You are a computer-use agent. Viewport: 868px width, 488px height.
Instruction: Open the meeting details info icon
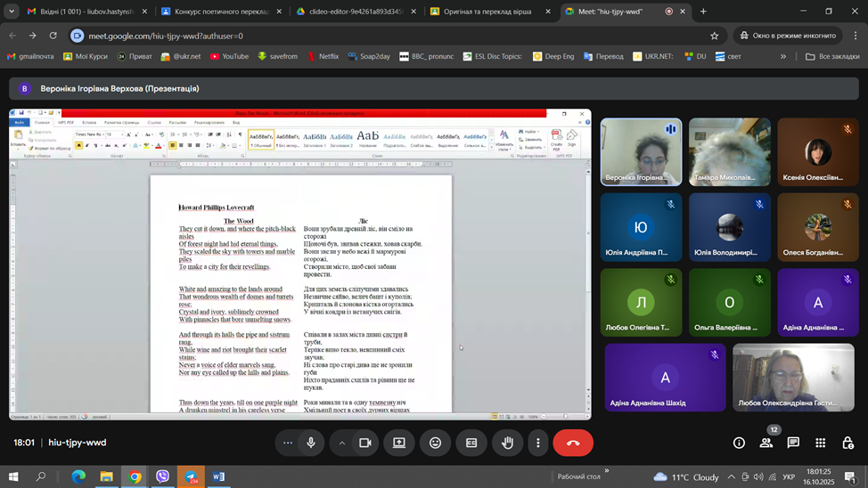[739, 443]
